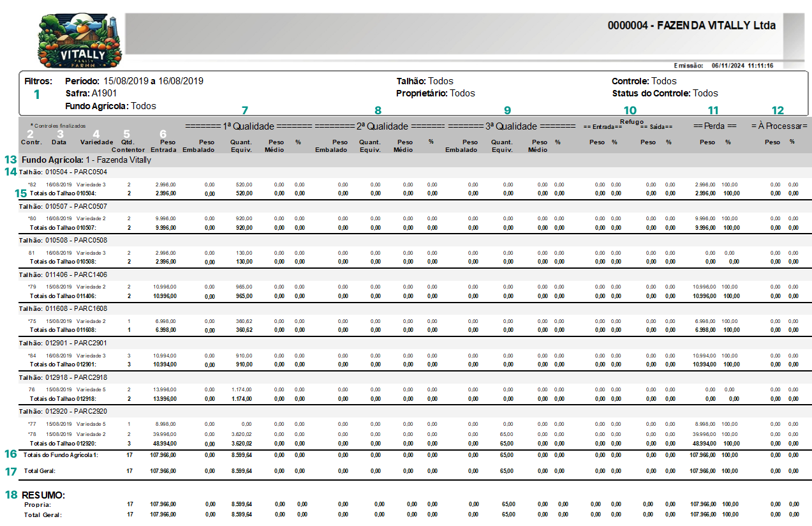Click group header 'Talhão: 010508 - PARC0508'
812x526 pixels.
(x=63, y=241)
